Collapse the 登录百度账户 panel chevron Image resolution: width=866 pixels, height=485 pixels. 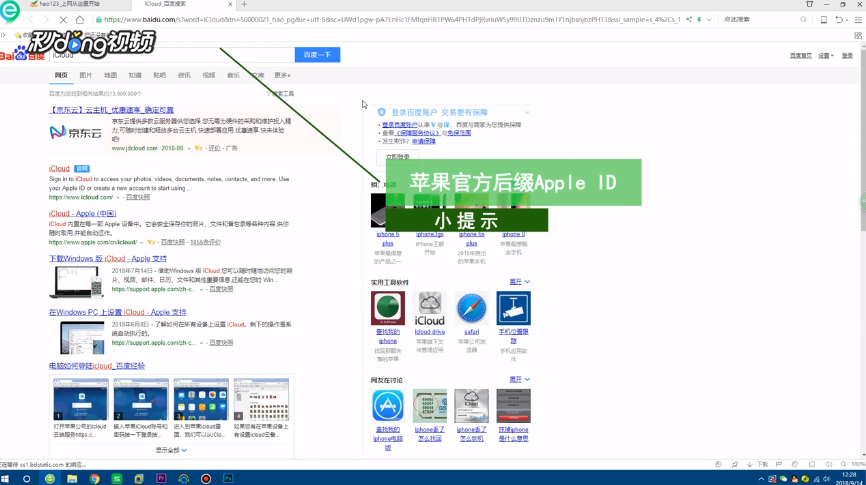(527, 112)
